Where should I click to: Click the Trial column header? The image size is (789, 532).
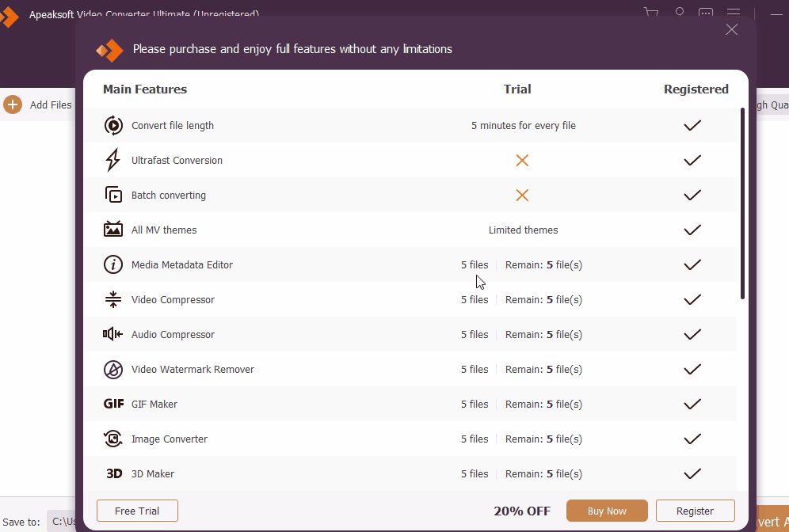[x=517, y=89]
